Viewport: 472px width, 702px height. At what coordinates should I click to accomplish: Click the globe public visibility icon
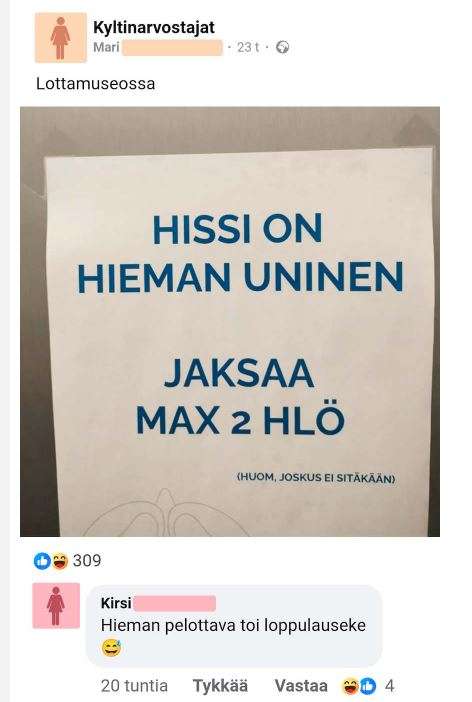tap(282, 47)
